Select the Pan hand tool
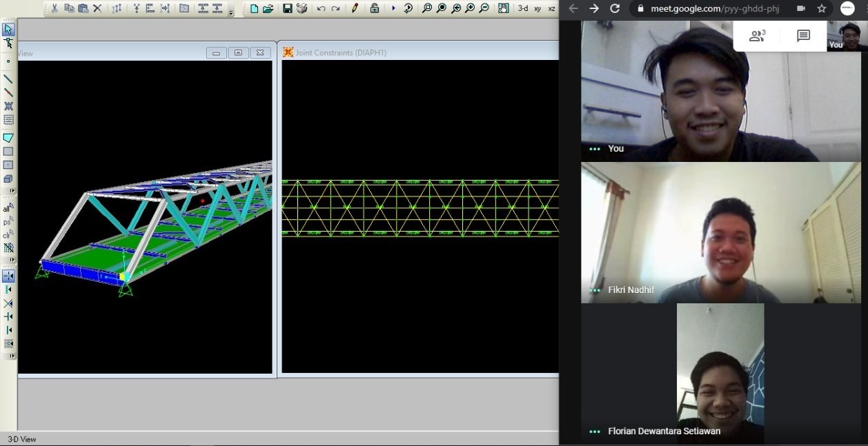Viewport: 868px width, 446px height. pyautogui.click(x=503, y=8)
